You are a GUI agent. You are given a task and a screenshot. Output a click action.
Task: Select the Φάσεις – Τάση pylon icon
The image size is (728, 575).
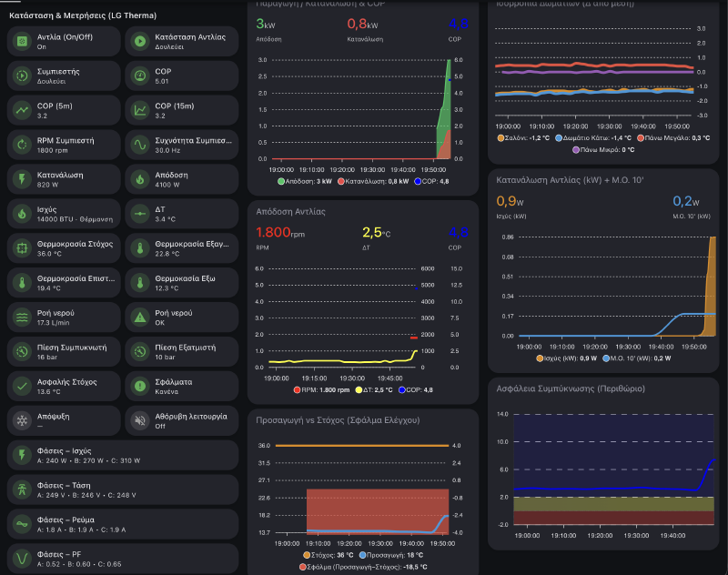point(20,490)
